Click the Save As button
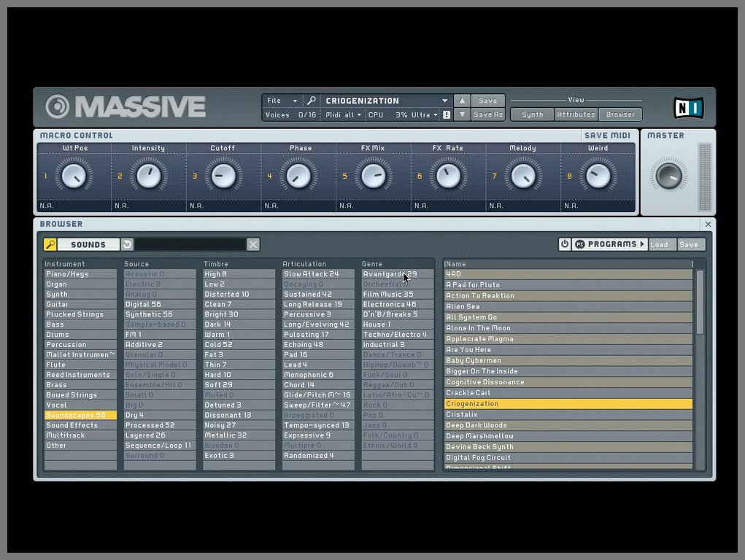 click(x=487, y=114)
